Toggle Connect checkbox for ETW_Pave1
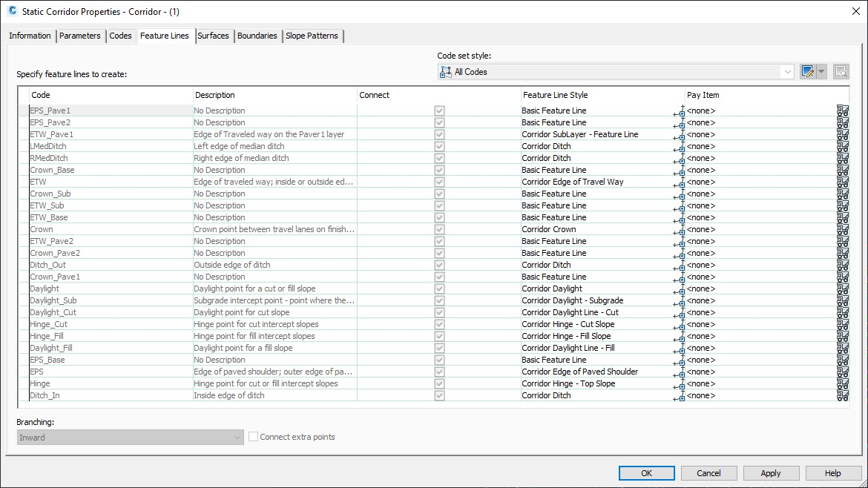 click(438, 134)
